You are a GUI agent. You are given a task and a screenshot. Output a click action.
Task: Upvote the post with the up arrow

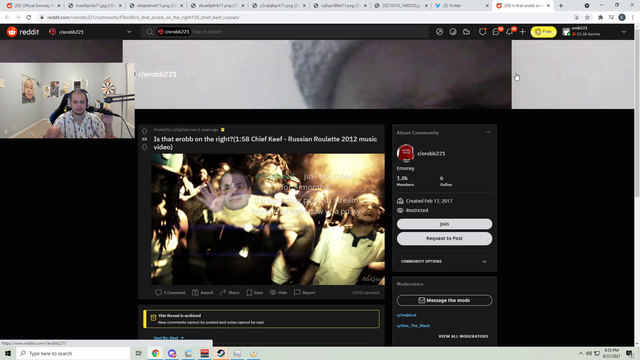point(144,131)
